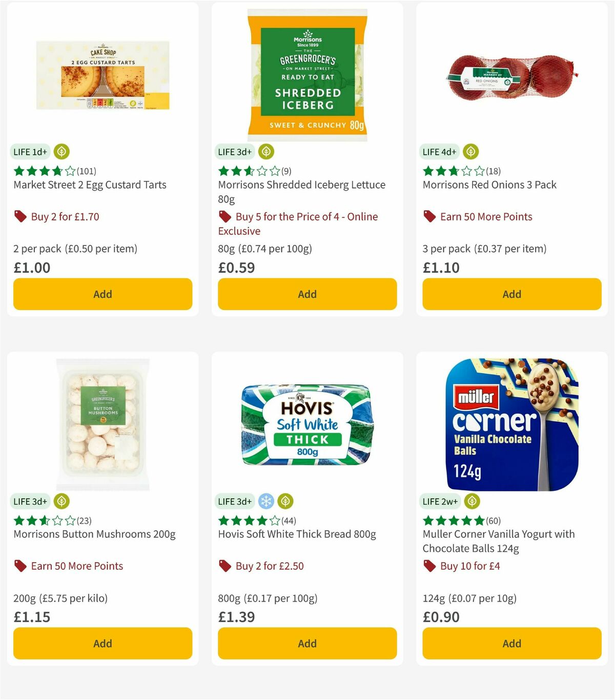
Task: Select the Morrisons Red Onions 3 Pack title
Action: (x=489, y=185)
